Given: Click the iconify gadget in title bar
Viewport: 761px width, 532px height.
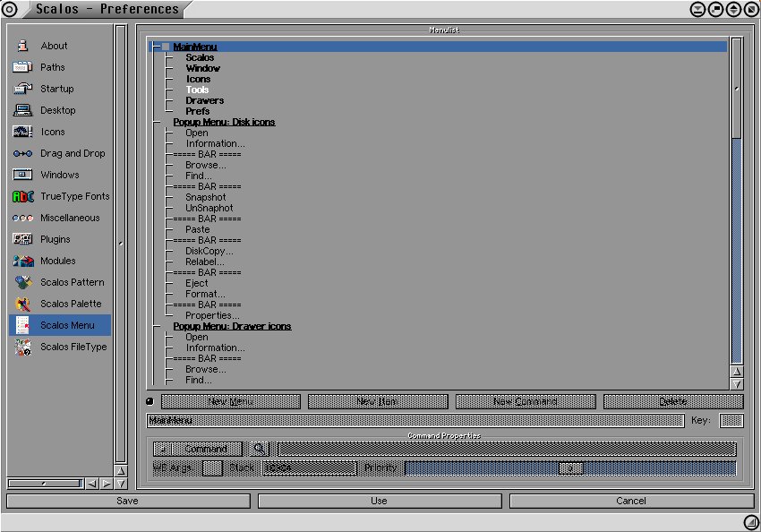Looking at the screenshot, I should 697,9.
